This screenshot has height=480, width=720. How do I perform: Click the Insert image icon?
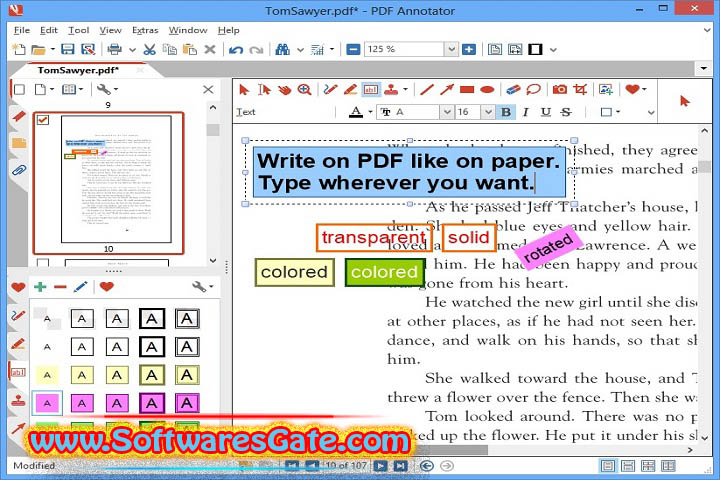[606, 90]
